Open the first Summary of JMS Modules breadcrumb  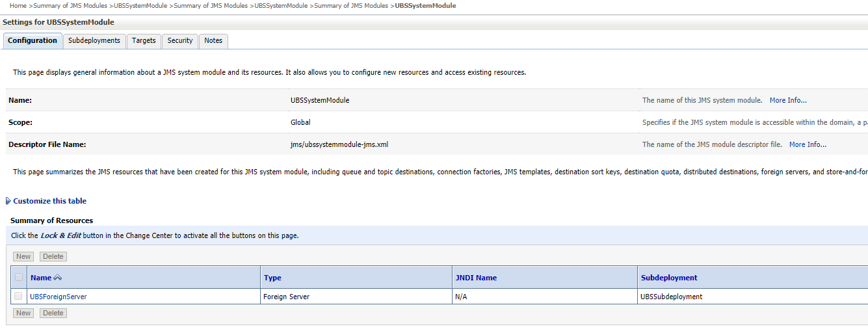coord(70,5)
